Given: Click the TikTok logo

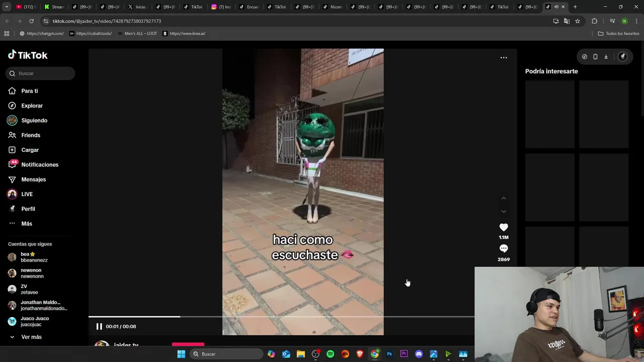Looking at the screenshot, I should click(28, 55).
